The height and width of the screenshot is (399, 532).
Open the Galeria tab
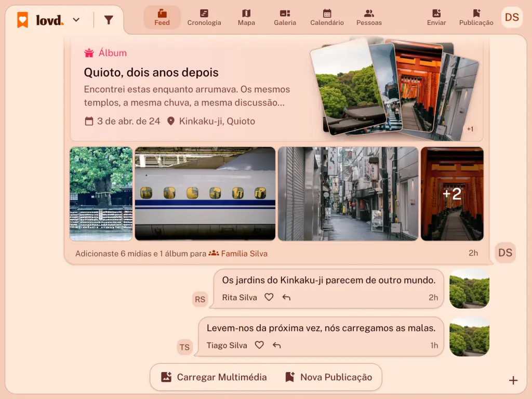(285, 18)
